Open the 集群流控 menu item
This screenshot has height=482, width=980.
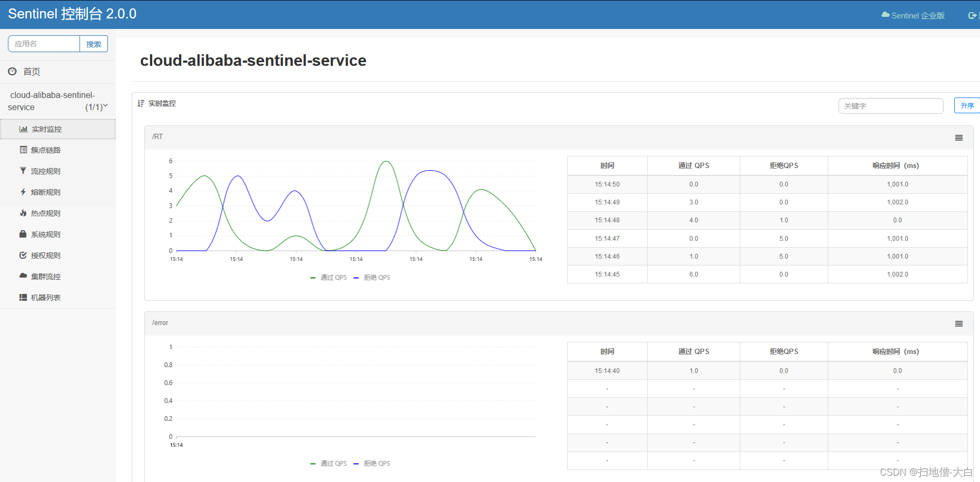(x=58, y=277)
